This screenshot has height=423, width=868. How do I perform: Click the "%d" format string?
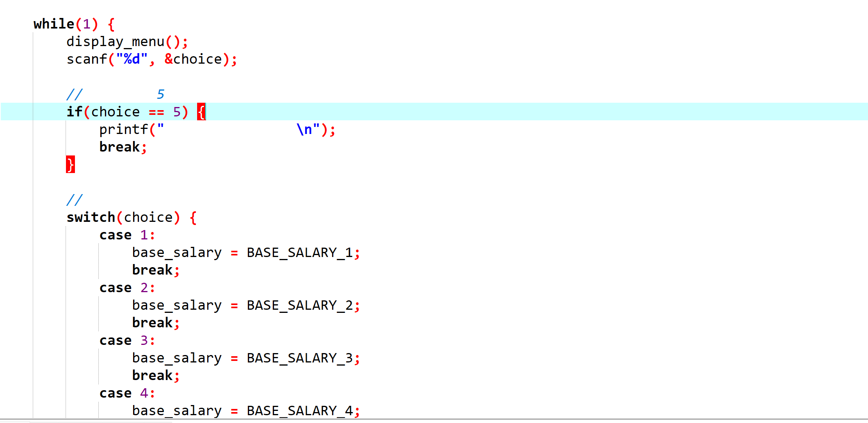132,59
